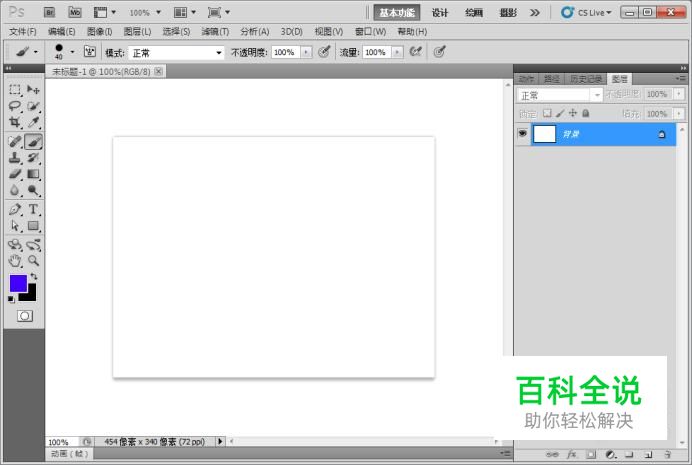
Task: Open the 模式 blend mode dropdown
Action: coord(177,52)
